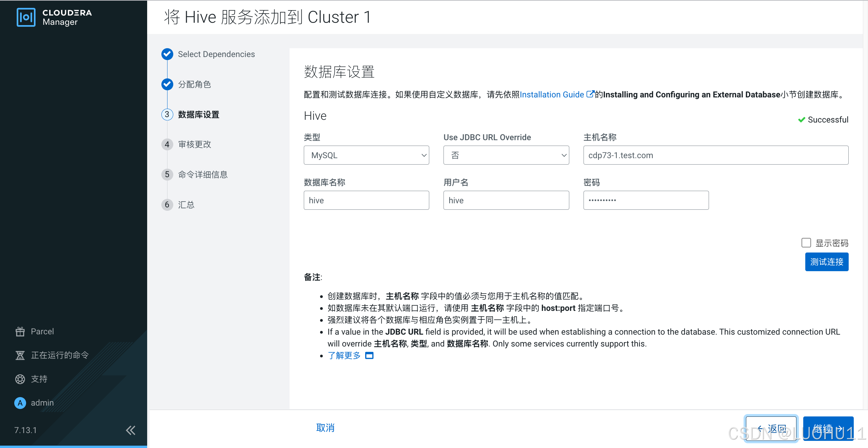
Task: Open the support lifebuoy icon
Action: 20,379
